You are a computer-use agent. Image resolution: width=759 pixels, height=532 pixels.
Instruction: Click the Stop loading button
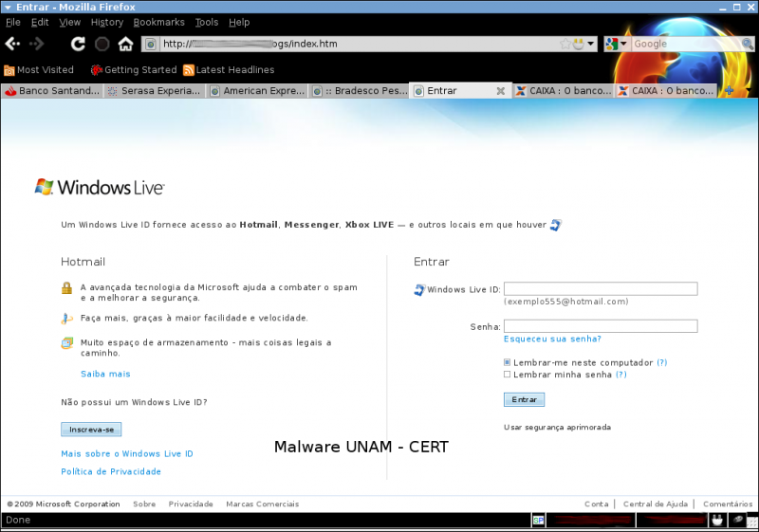pyautogui.click(x=102, y=44)
